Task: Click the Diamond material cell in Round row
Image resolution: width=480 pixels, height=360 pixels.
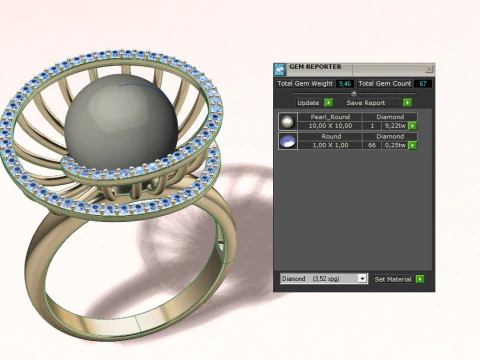Action: 390,136
